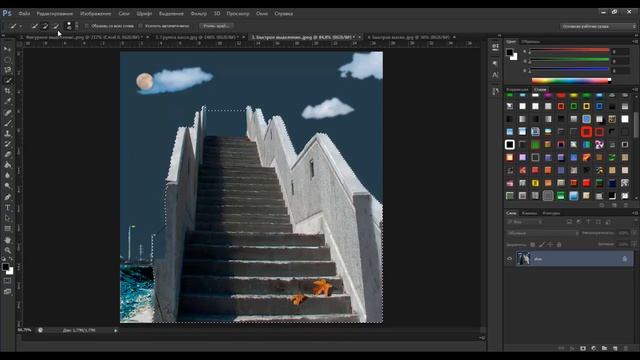Open the tool preset picker arrow
Viewport: 640px width, 360px height.
coord(21,26)
